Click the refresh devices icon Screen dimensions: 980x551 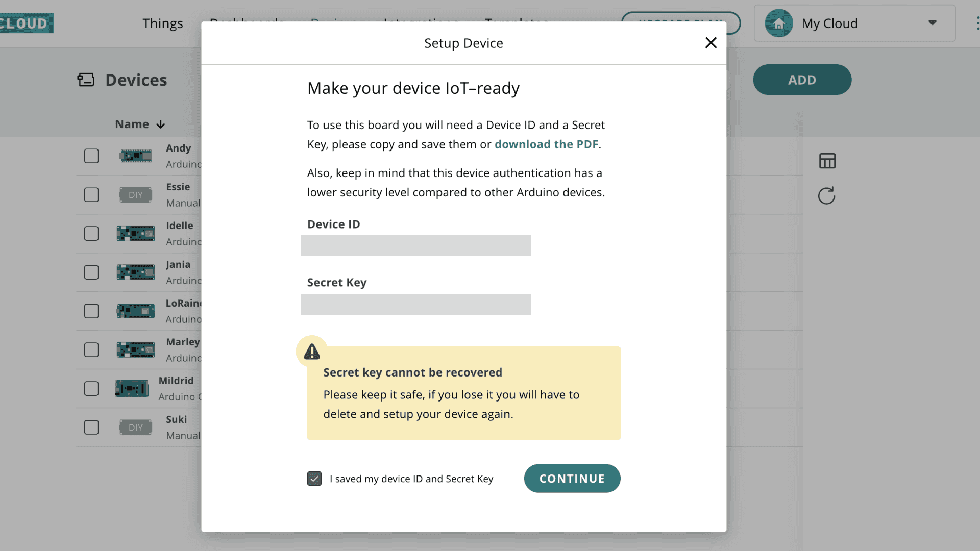[826, 196]
